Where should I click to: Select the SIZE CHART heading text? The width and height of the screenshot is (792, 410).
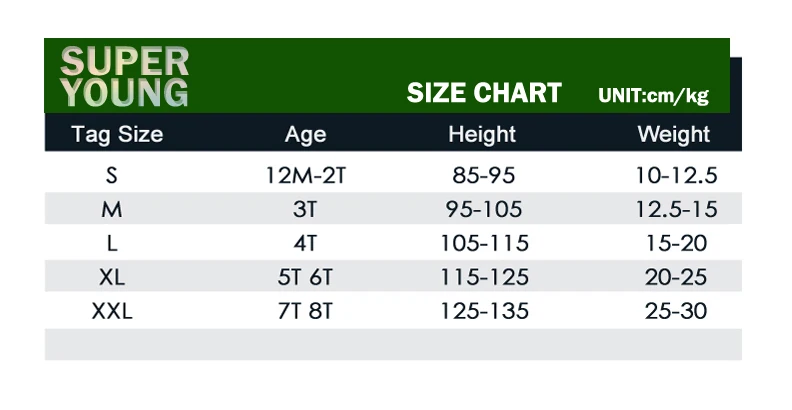484,93
